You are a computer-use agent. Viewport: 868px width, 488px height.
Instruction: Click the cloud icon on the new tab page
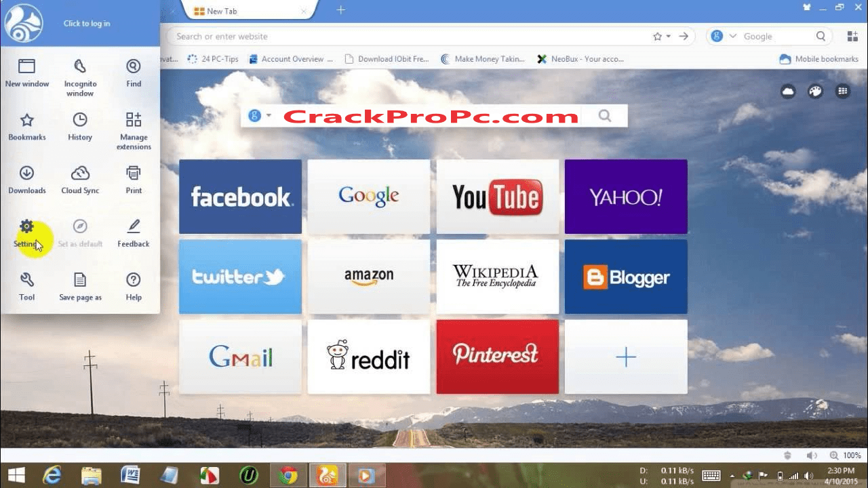point(788,91)
